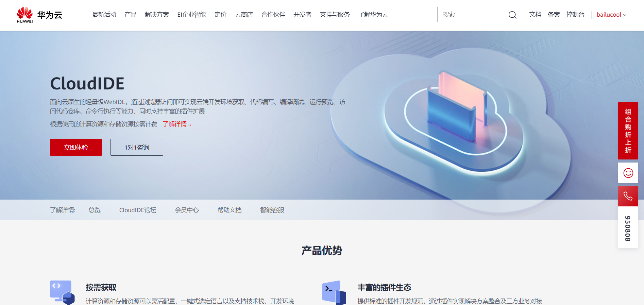Viewport: 644px width, 305px height.
Task: Click the 950808 hotline number
Action: point(628,228)
